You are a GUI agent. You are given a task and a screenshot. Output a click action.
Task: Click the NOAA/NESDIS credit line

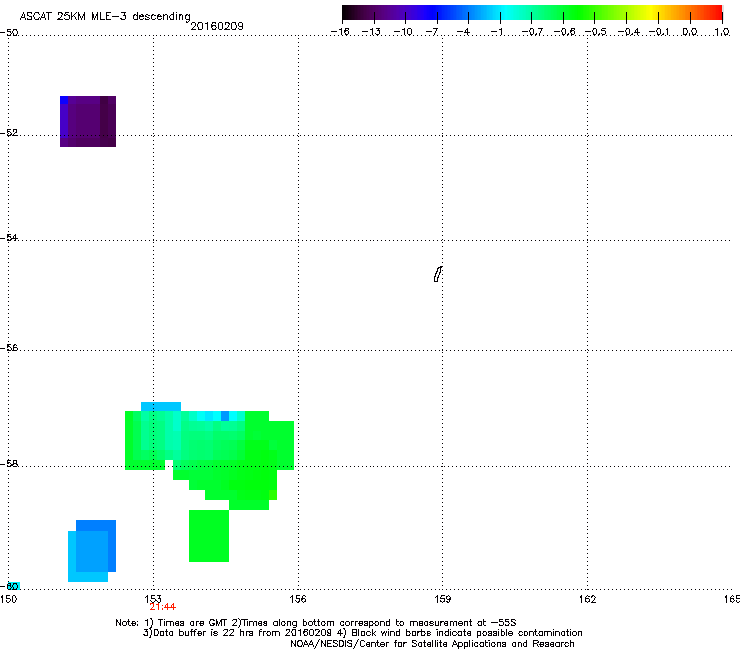(x=432, y=643)
